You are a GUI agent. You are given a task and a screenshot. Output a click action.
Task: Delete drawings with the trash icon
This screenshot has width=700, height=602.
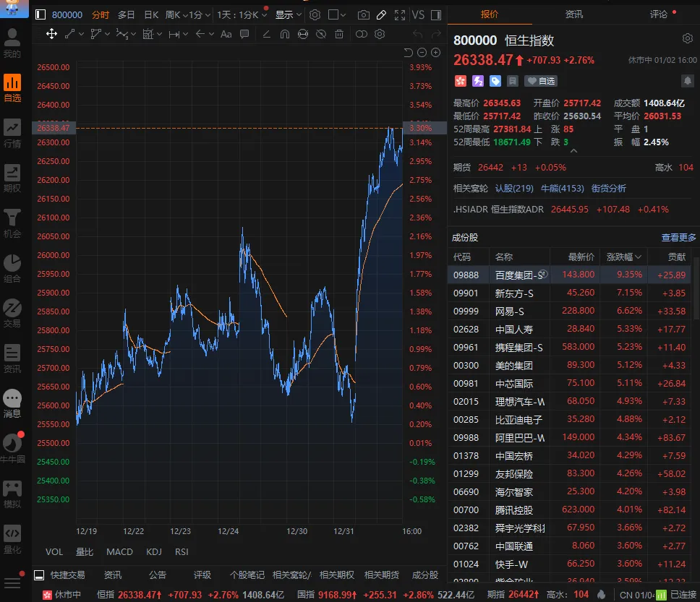point(339,34)
